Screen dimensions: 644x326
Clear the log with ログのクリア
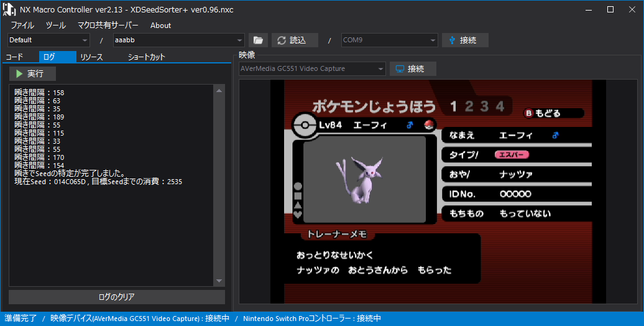coord(117,297)
